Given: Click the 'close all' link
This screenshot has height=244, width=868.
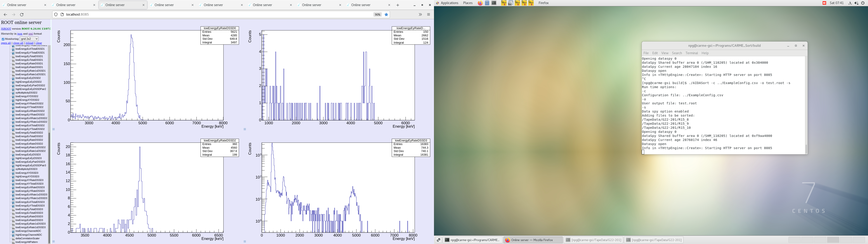Looking at the screenshot, I should click(x=18, y=43).
